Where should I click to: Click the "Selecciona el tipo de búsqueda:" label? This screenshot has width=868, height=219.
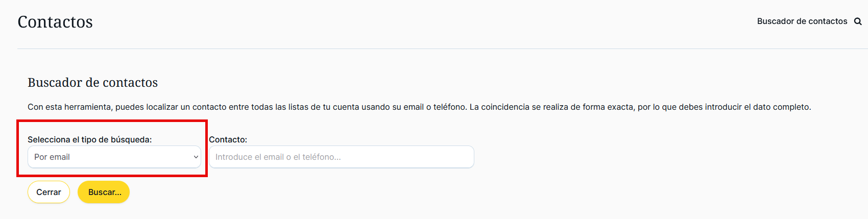89,139
